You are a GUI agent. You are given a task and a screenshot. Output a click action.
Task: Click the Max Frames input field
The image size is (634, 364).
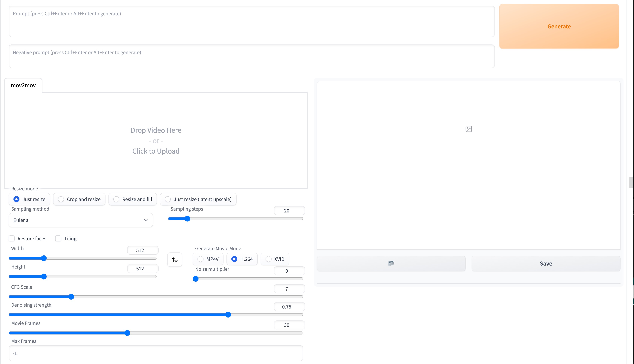click(x=156, y=353)
